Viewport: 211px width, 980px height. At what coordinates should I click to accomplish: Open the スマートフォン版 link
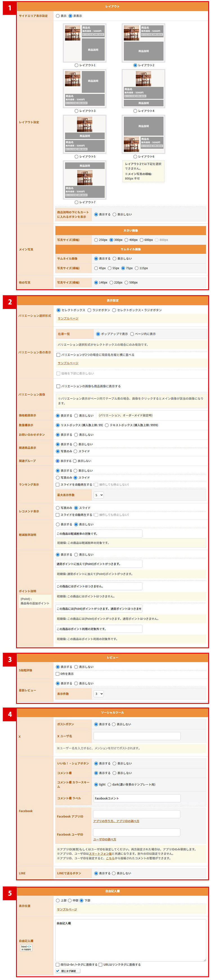pyautogui.click(x=100, y=854)
